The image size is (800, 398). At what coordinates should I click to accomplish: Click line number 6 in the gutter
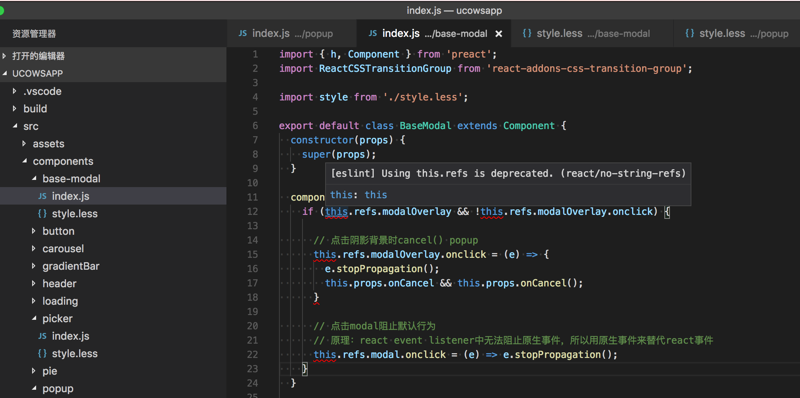click(x=255, y=126)
